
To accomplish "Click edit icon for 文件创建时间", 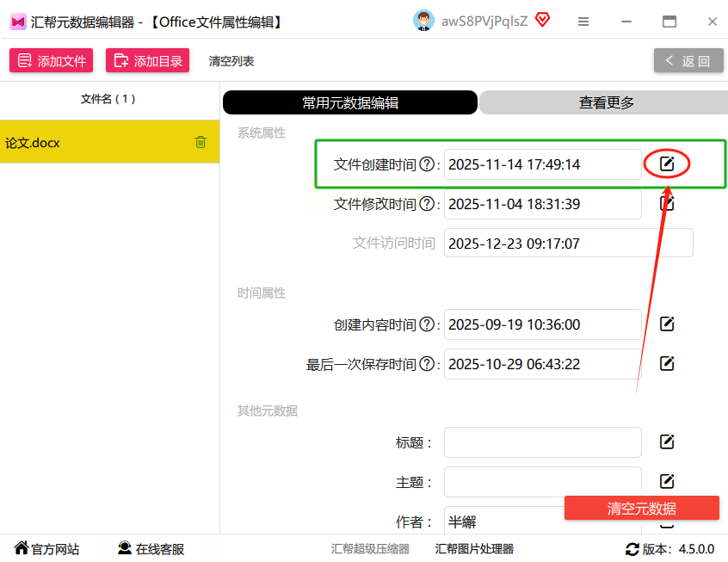I will [x=667, y=164].
